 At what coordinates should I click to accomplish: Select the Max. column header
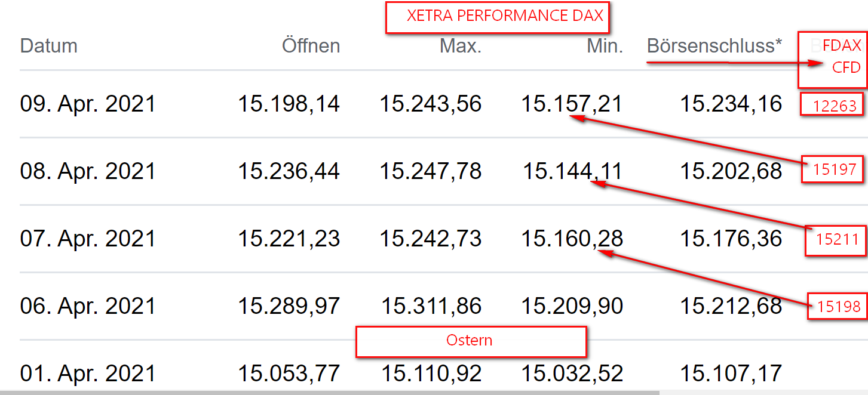point(461,46)
